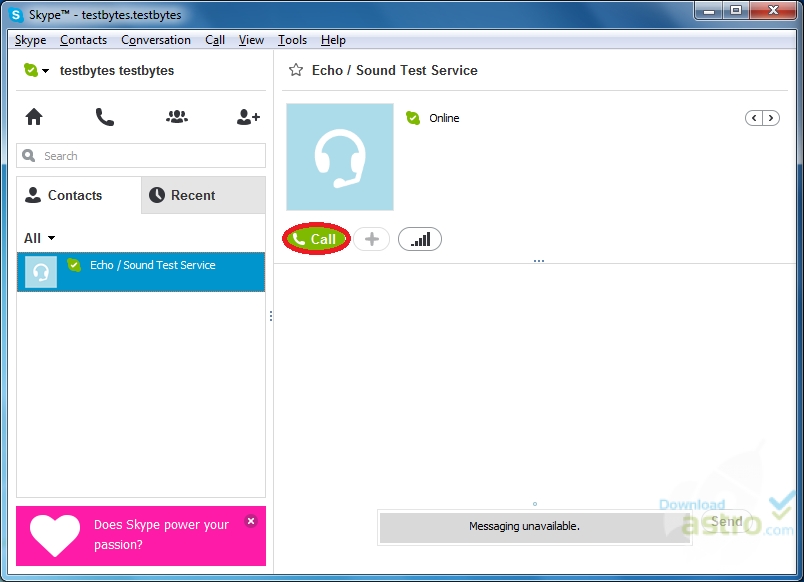Click the Skype logo in title bar

coord(17,15)
